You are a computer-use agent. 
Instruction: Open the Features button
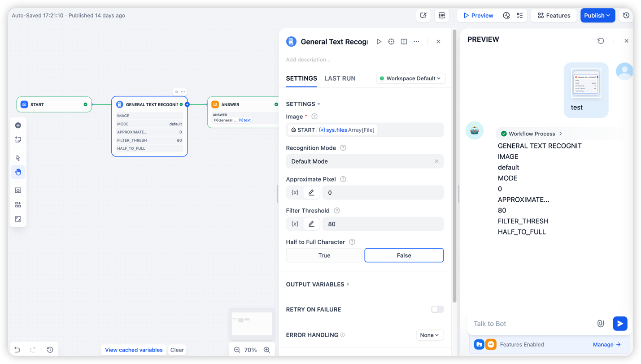tap(554, 15)
